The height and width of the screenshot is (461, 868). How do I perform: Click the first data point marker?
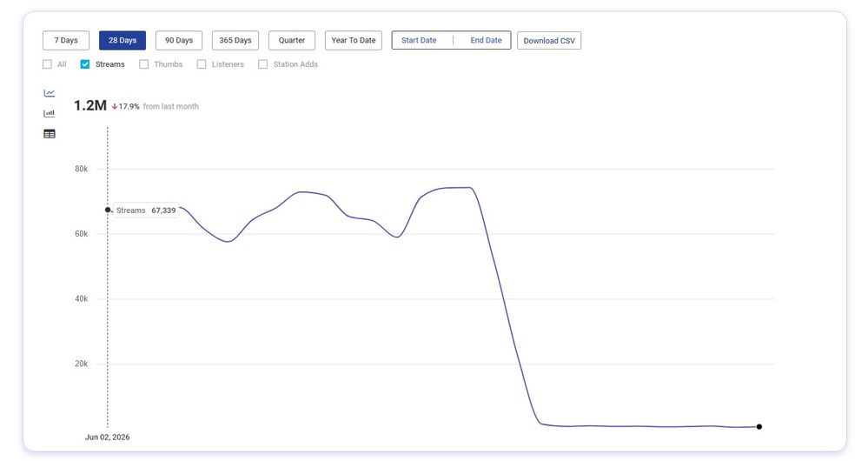pos(108,210)
